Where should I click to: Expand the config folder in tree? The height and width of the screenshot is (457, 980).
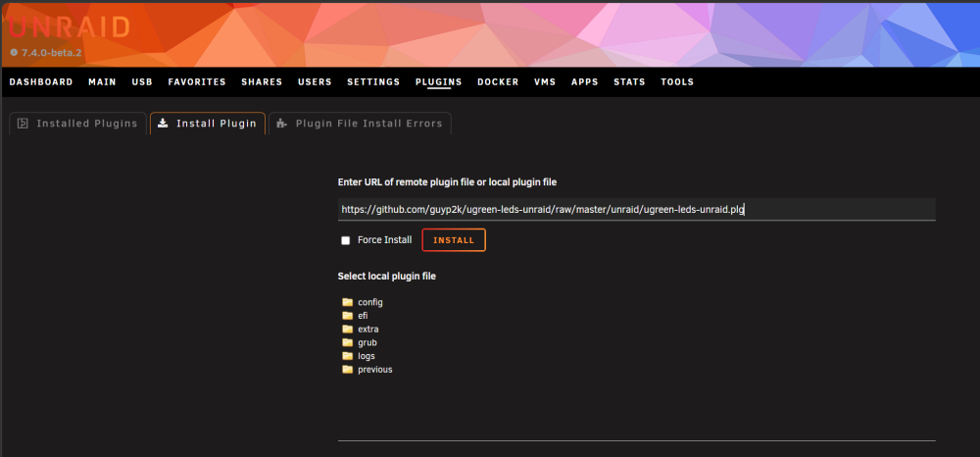click(370, 302)
